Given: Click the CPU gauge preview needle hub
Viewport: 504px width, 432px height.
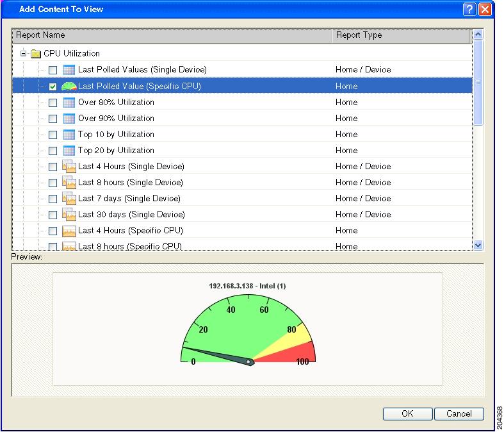Looking at the screenshot, I should (x=248, y=362).
